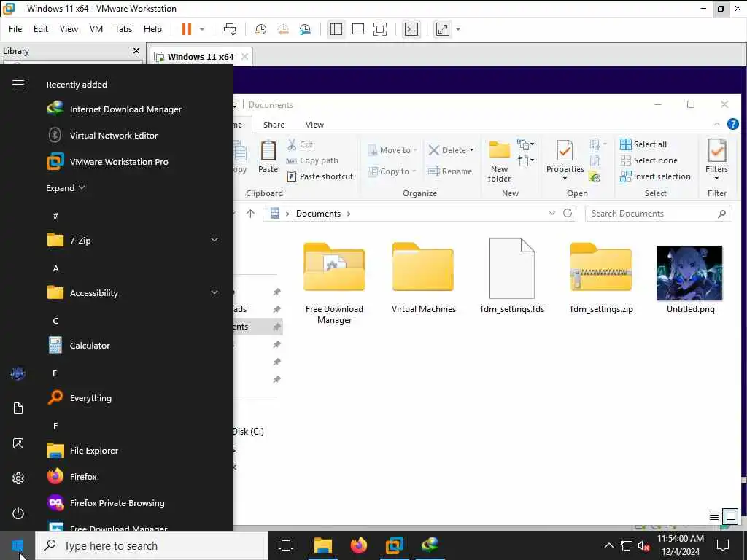The height and width of the screenshot is (560, 747).
Task: Click the stretch guest display icon
Action: tap(443, 29)
